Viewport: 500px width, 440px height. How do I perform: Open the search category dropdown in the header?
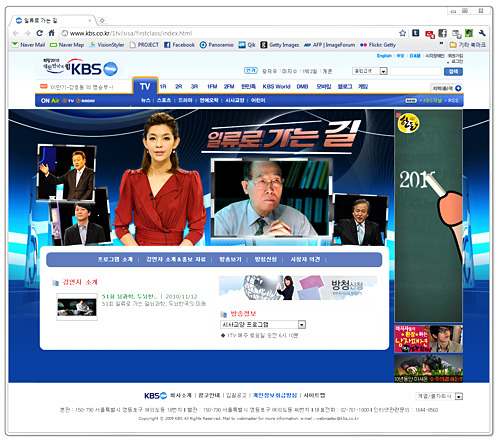(x=370, y=71)
